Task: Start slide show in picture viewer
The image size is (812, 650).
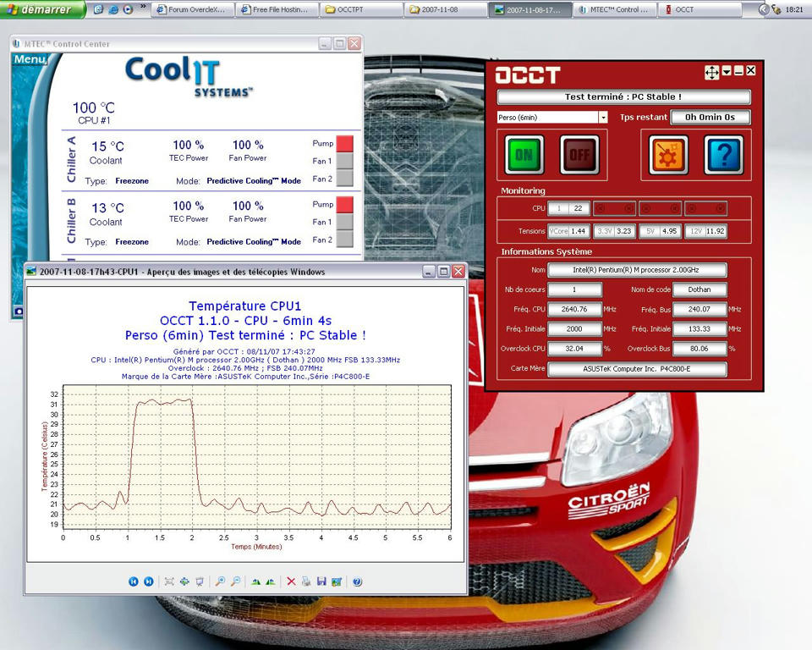Action: click(x=200, y=581)
